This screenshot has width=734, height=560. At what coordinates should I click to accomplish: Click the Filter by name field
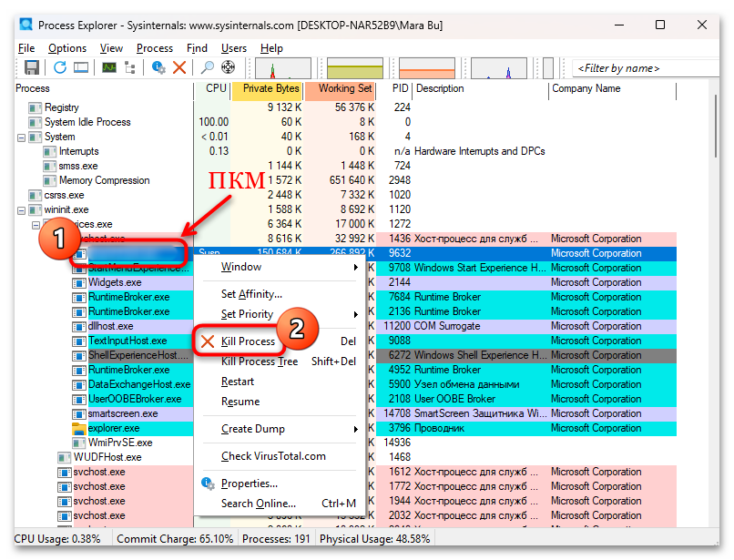646,68
